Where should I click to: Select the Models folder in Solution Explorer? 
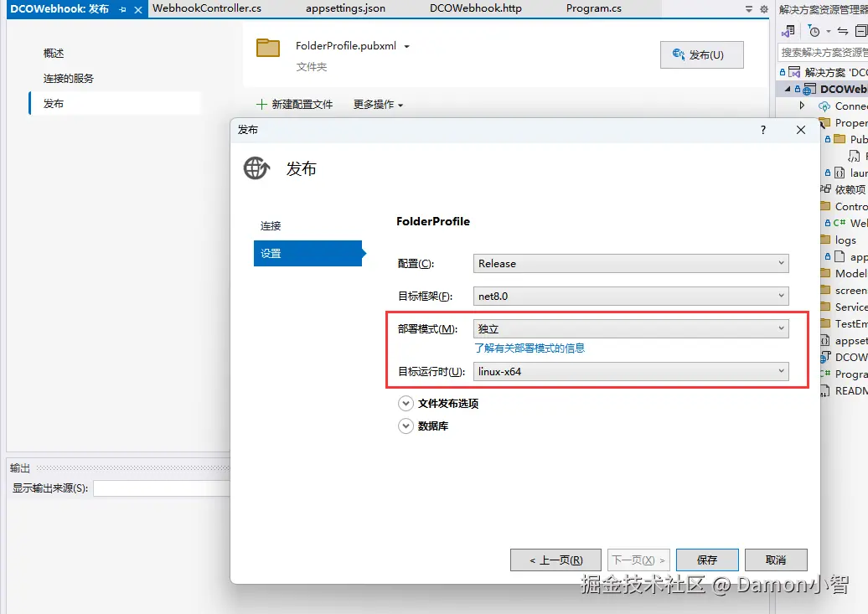(x=844, y=273)
